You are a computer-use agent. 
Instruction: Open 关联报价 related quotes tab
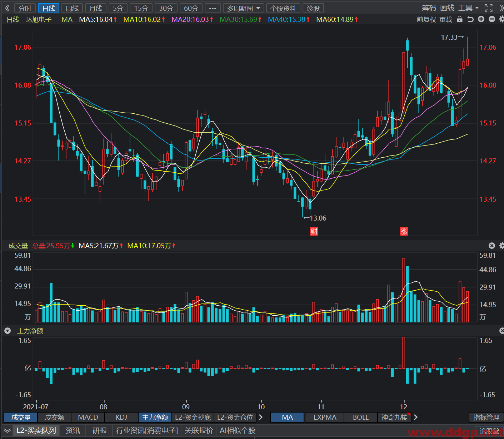pyautogui.click(x=199, y=430)
